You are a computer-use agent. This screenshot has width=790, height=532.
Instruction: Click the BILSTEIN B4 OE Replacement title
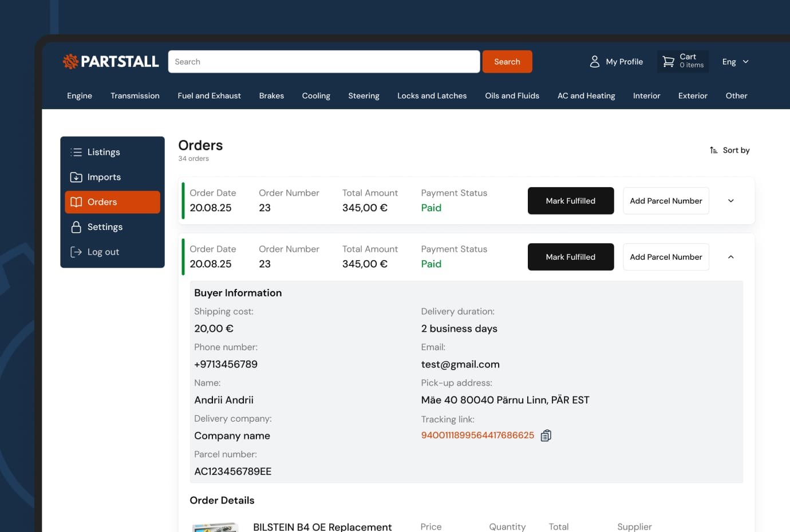coord(322,527)
